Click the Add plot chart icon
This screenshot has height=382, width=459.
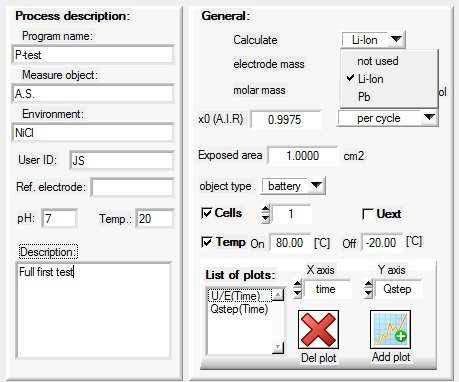tap(390, 330)
